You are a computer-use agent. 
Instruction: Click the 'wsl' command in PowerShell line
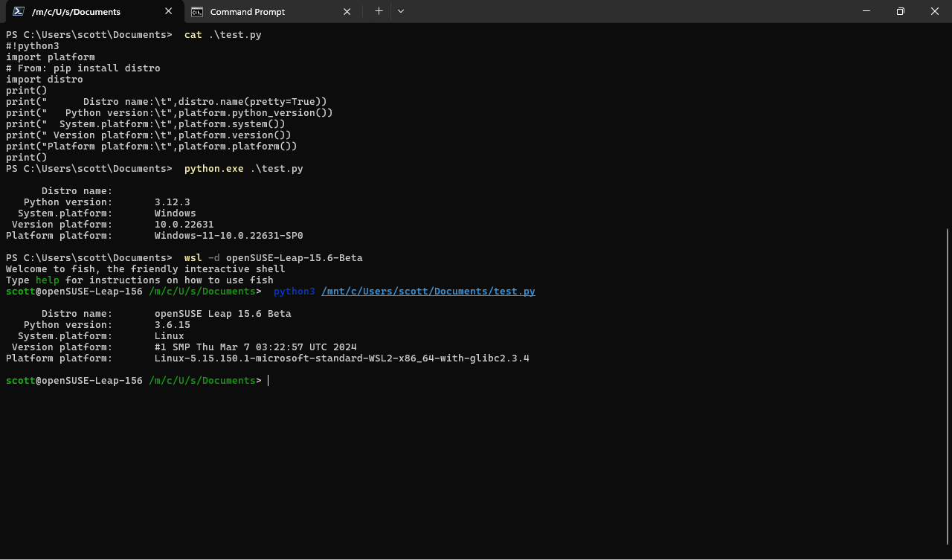coord(193,258)
